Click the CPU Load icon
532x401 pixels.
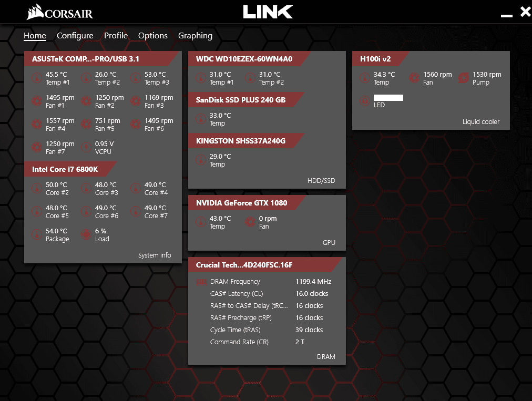tap(86, 234)
